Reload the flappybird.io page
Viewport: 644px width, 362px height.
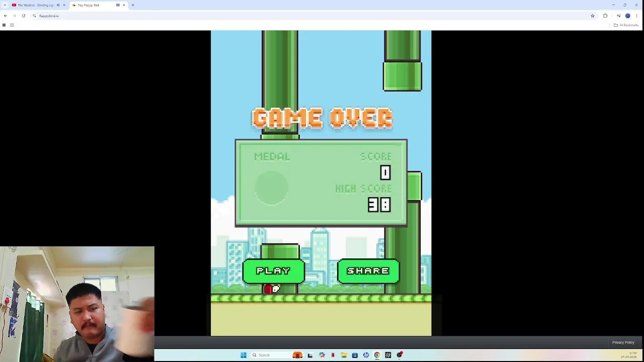tap(23, 16)
